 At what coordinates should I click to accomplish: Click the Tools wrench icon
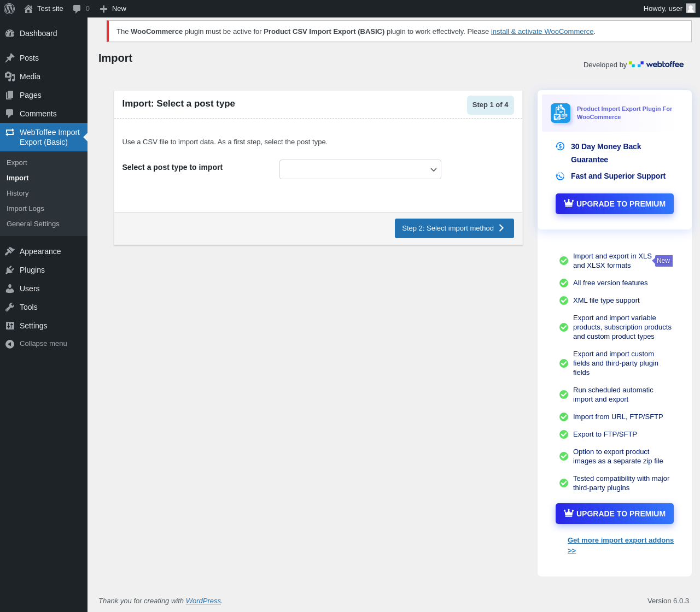click(10, 307)
